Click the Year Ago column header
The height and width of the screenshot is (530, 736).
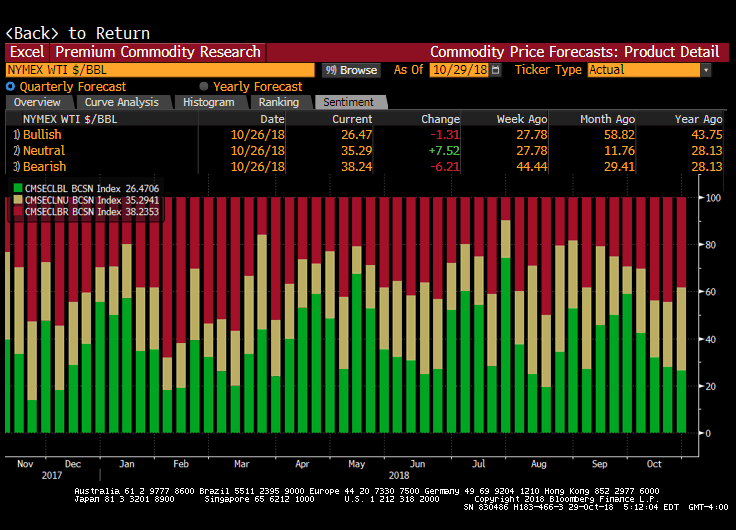(698, 119)
